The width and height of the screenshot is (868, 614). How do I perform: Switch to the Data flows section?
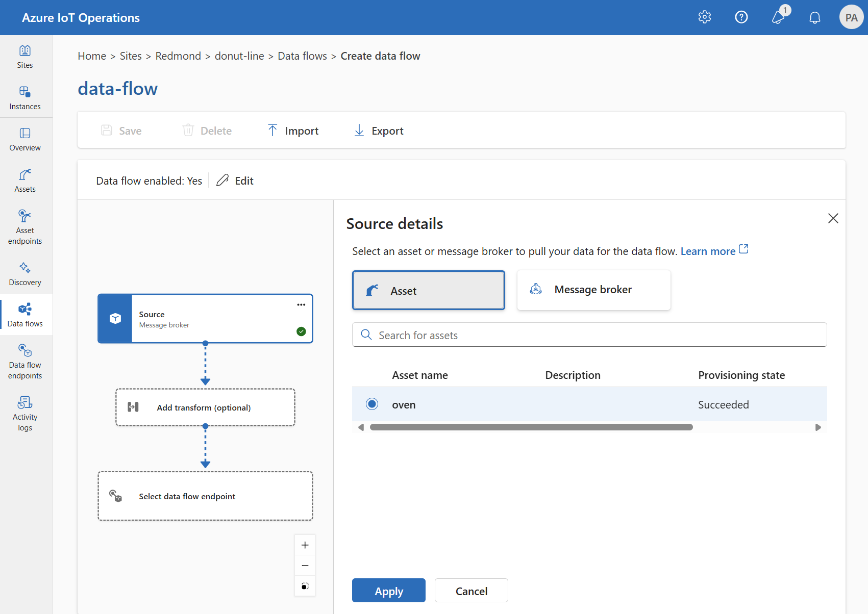point(24,314)
